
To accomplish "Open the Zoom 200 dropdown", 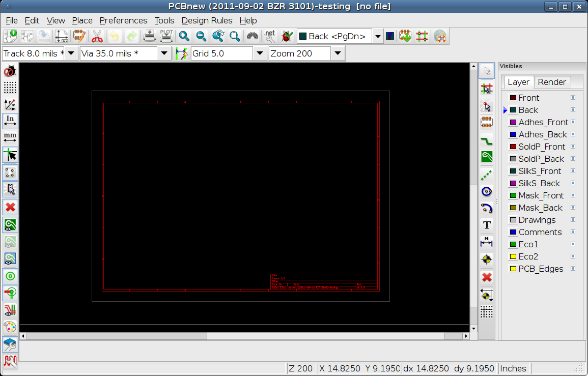I will coord(338,53).
